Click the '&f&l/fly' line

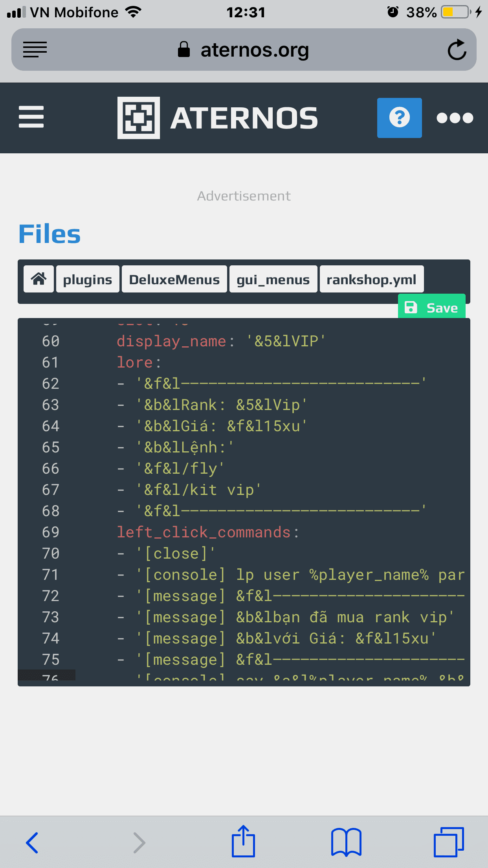(x=171, y=469)
